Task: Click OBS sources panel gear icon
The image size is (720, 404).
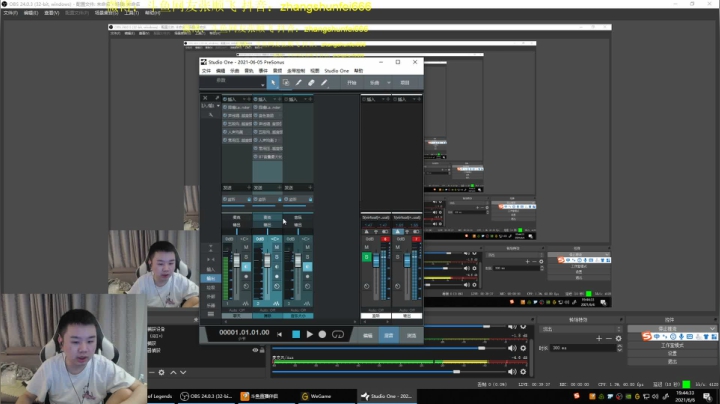Action: tap(162, 372)
